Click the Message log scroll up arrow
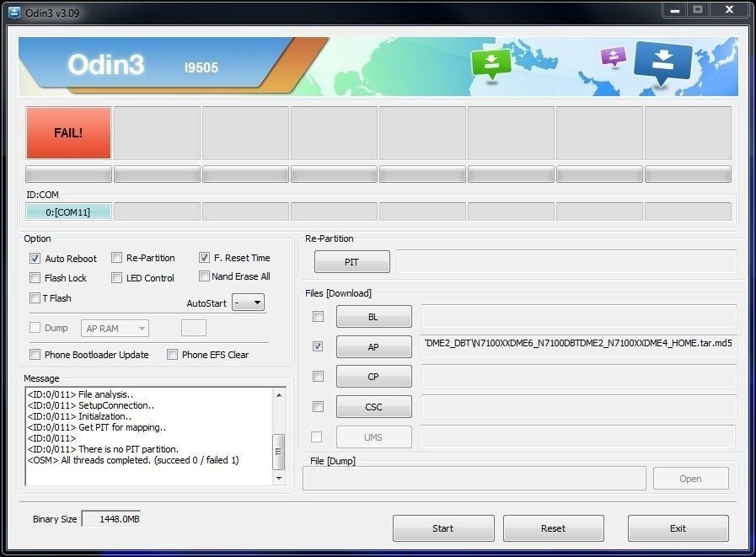This screenshot has width=756, height=557. (x=279, y=395)
